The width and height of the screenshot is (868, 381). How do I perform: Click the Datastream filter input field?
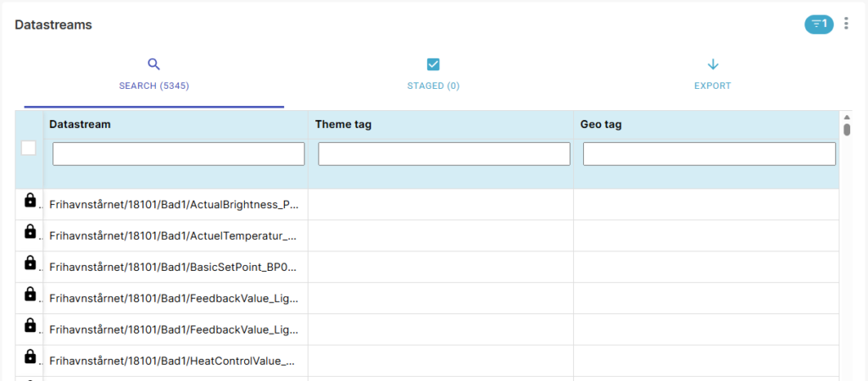pyautogui.click(x=178, y=154)
